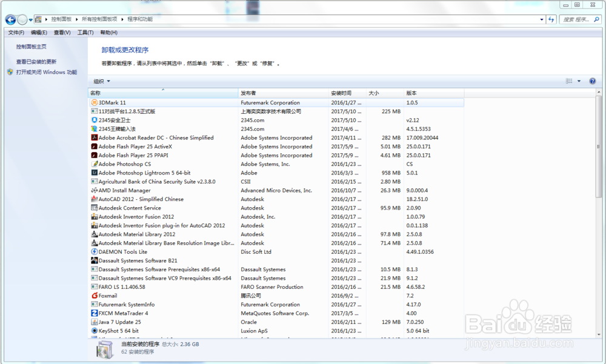The height and width of the screenshot is (364, 606).
Task: Click the refresh button beside address bar
Action: (551, 19)
